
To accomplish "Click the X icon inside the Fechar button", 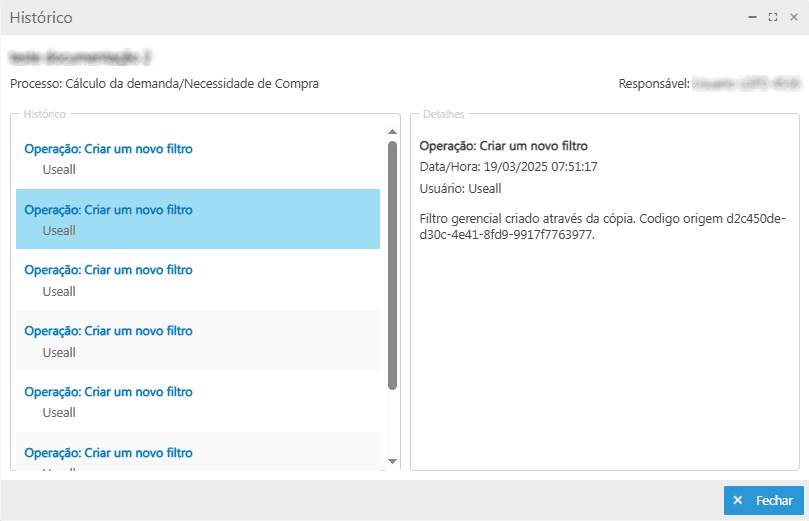I will [738, 501].
